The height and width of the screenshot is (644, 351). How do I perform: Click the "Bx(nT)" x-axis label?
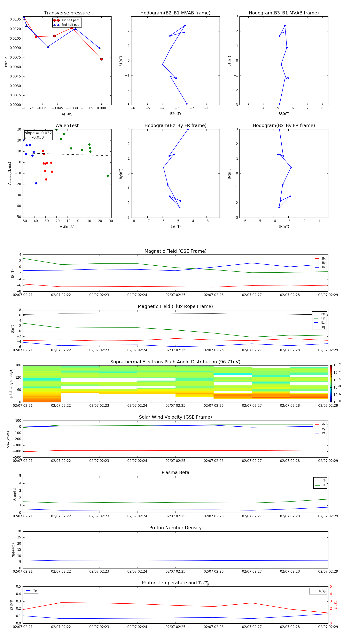284,227
